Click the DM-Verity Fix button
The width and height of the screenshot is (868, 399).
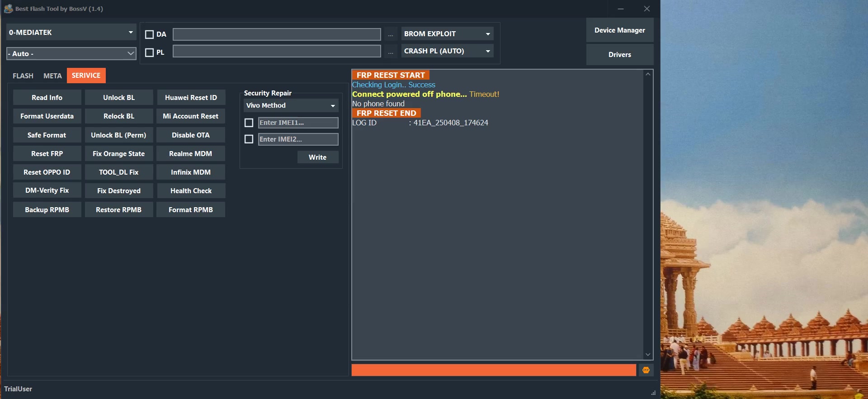click(47, 191)
